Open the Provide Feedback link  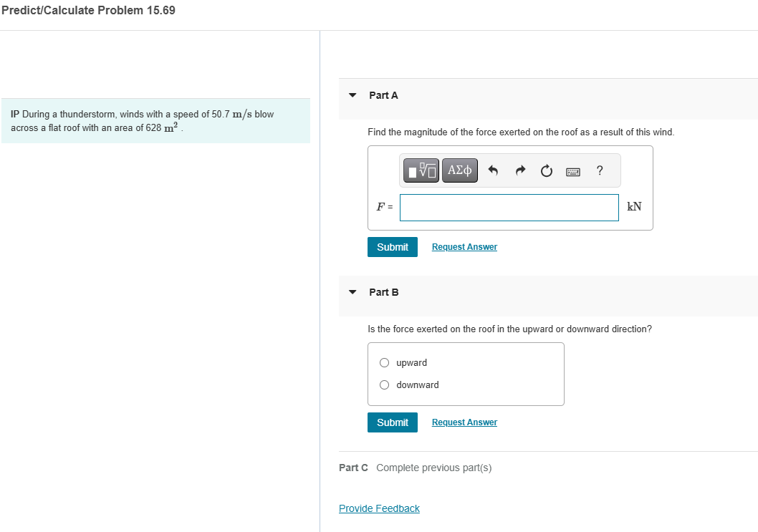(379, 508)
